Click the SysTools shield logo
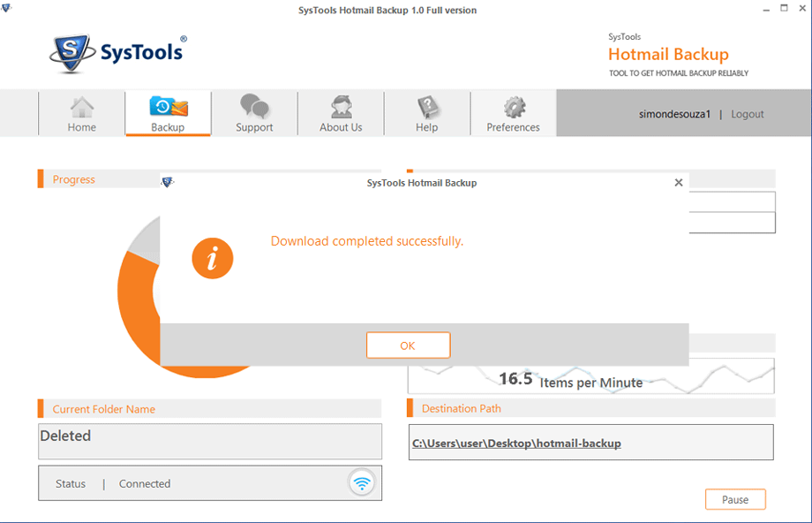Viewport: 812px width, 523px height. pyautogui.click(x=71, y=53)
